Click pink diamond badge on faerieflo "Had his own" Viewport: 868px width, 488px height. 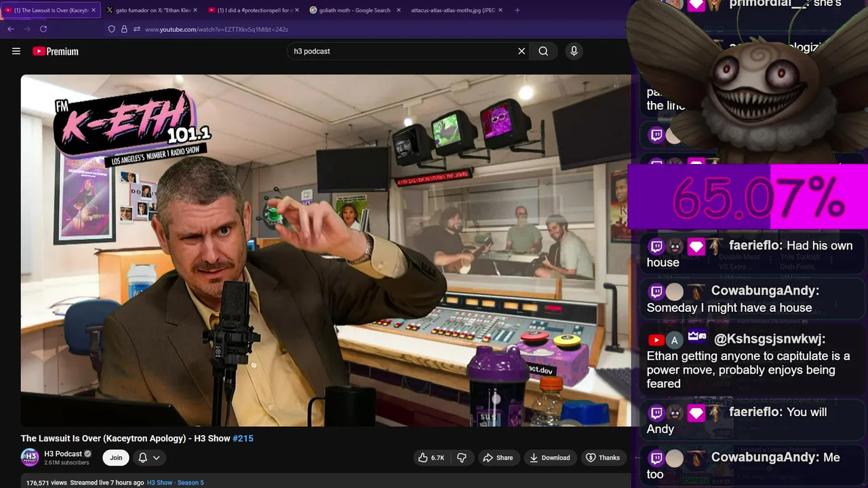[x=696, y=247]
